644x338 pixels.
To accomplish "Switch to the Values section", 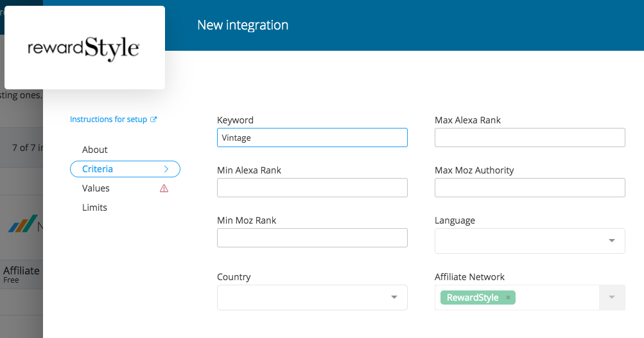I will click(96, 188).
